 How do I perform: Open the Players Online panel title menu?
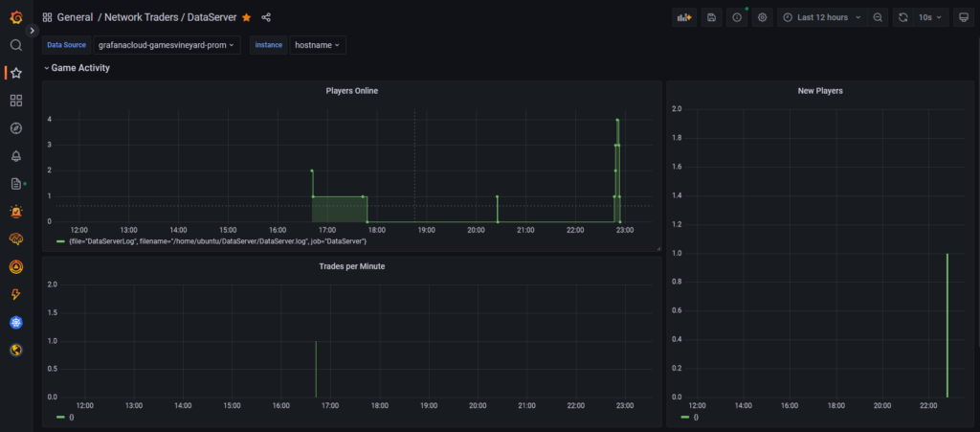click(x=352, y=91)
